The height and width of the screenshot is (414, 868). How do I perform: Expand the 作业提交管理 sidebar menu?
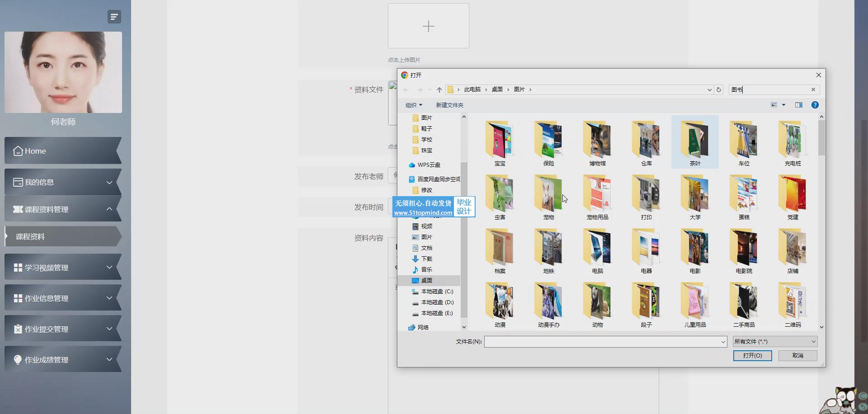tap(63, 329)
